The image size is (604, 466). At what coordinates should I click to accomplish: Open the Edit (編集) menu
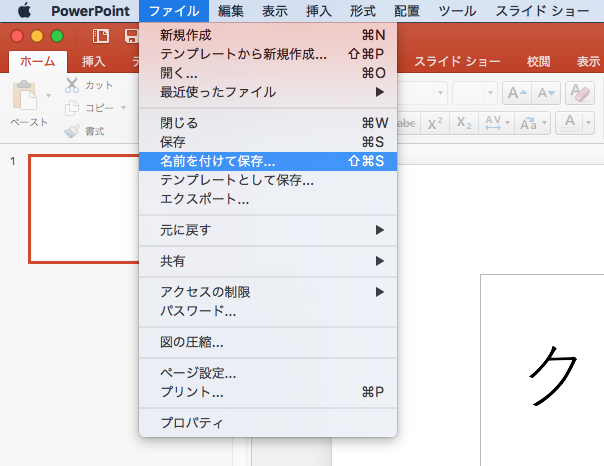point(231,11)
